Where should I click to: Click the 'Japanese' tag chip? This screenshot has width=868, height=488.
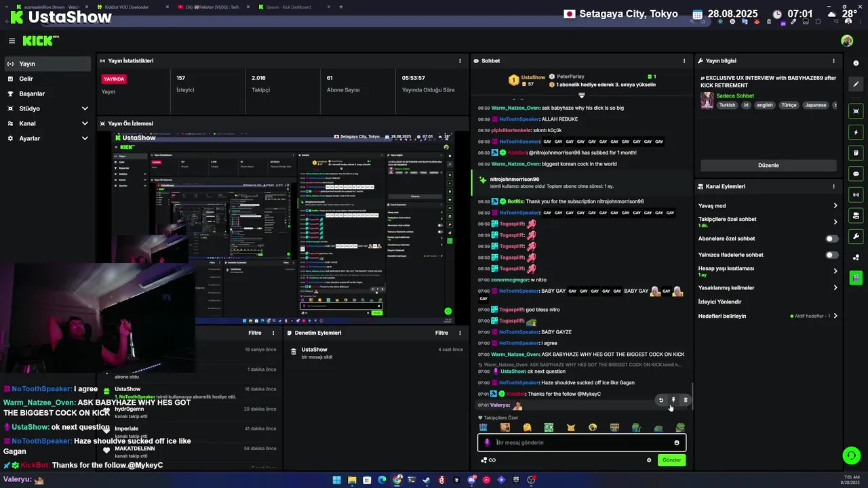point(816,105)
